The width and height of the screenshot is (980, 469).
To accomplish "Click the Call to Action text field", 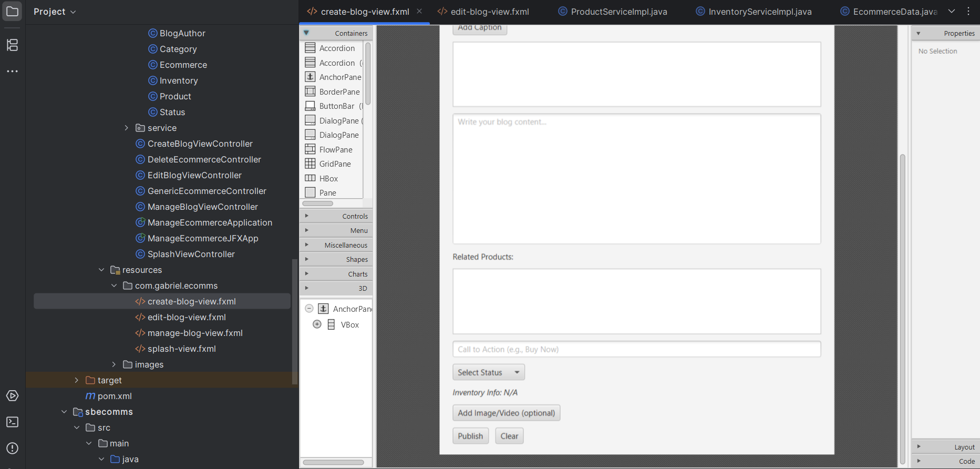I will tap(637, 349).
